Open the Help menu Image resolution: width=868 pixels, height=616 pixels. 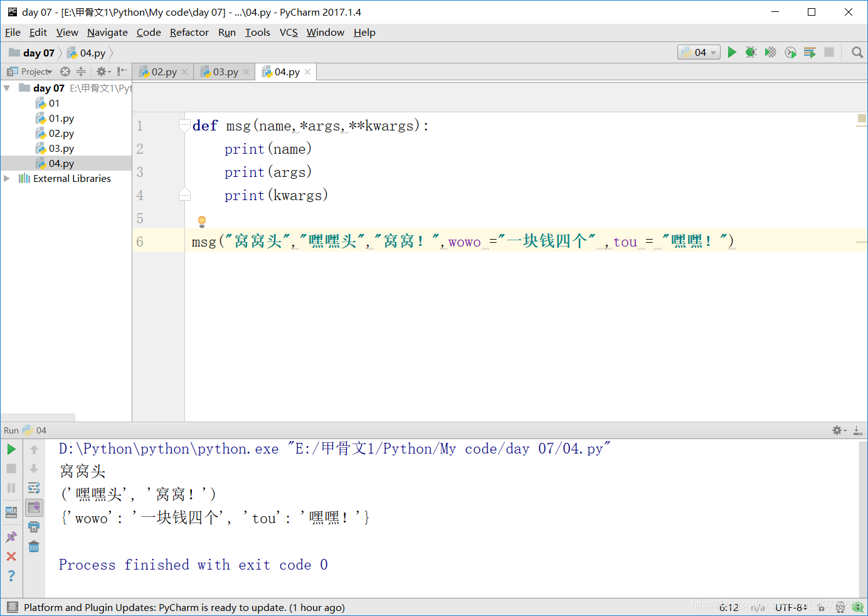click(x=364, y=33)
